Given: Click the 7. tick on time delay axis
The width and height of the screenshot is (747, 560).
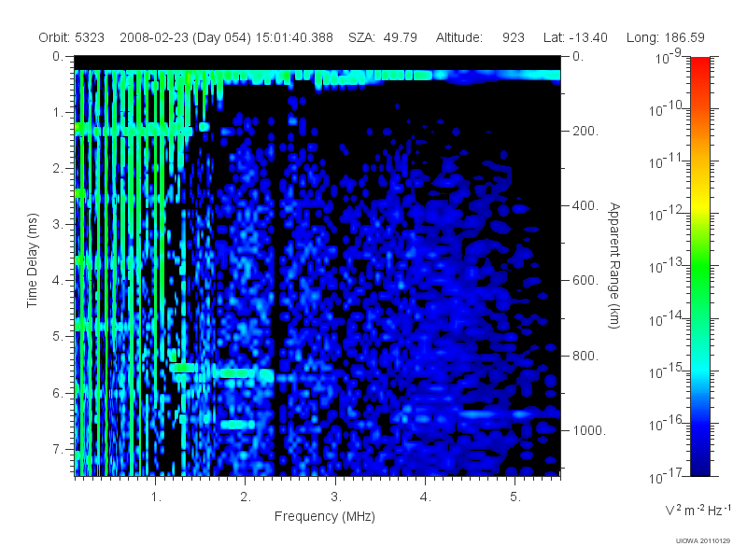Looking at the screenshot, I should pyautogui.click(x=57, y=450).
